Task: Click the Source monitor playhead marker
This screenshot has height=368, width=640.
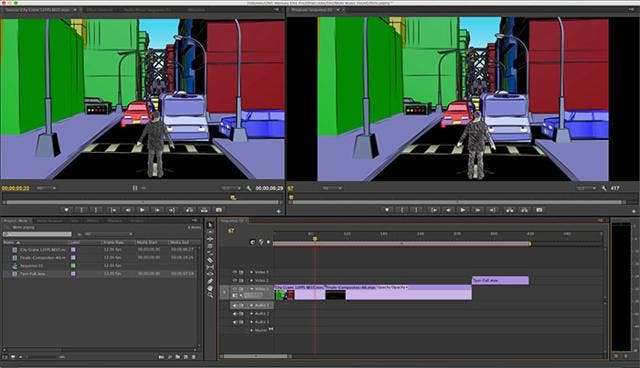Action: coord(233,197)
